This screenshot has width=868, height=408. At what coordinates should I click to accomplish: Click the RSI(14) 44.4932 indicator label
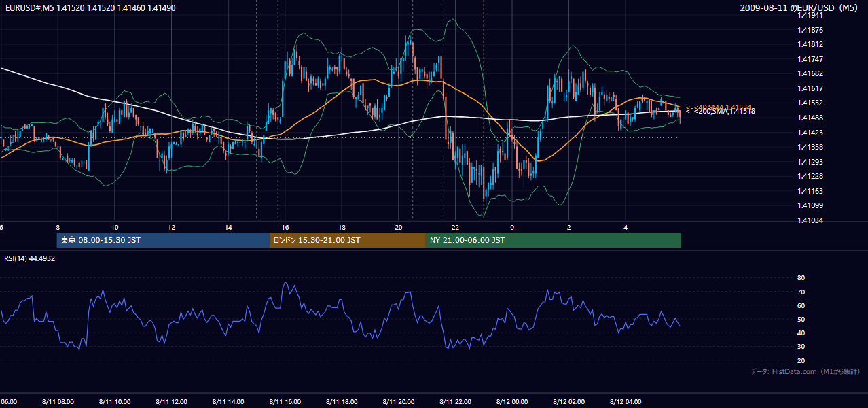coord(30,258)
